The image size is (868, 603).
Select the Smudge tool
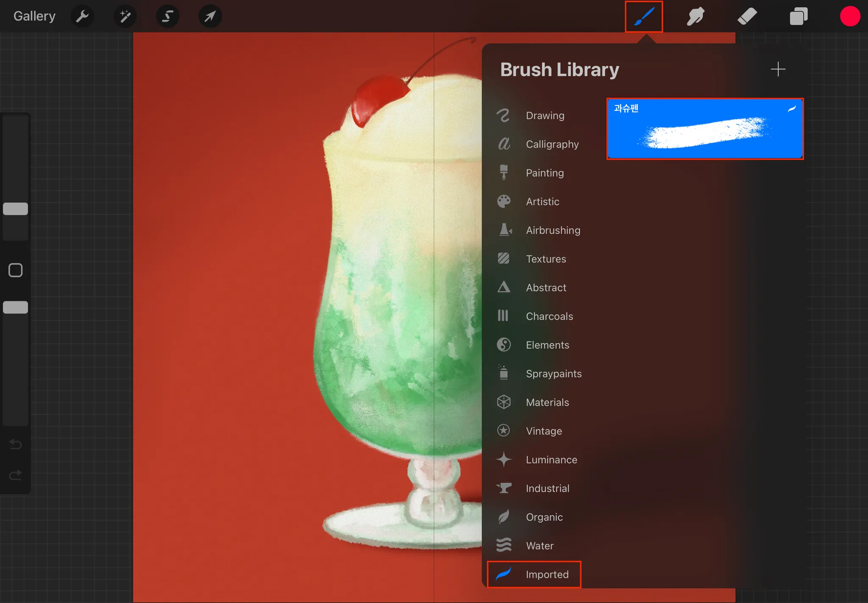(696, 17)
